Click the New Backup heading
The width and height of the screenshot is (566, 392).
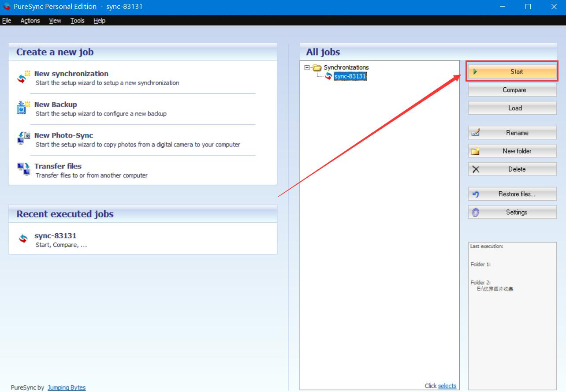coord(56,105)
